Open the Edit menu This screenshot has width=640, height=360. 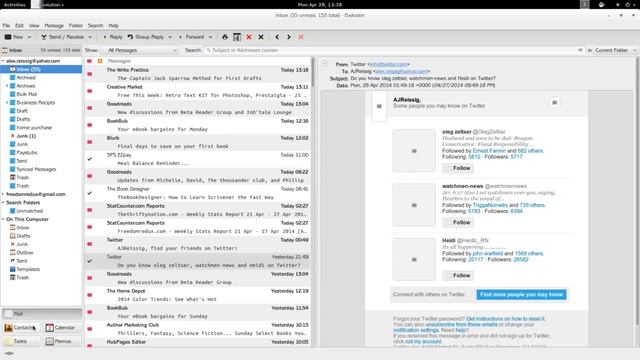(x=19, y=25)
